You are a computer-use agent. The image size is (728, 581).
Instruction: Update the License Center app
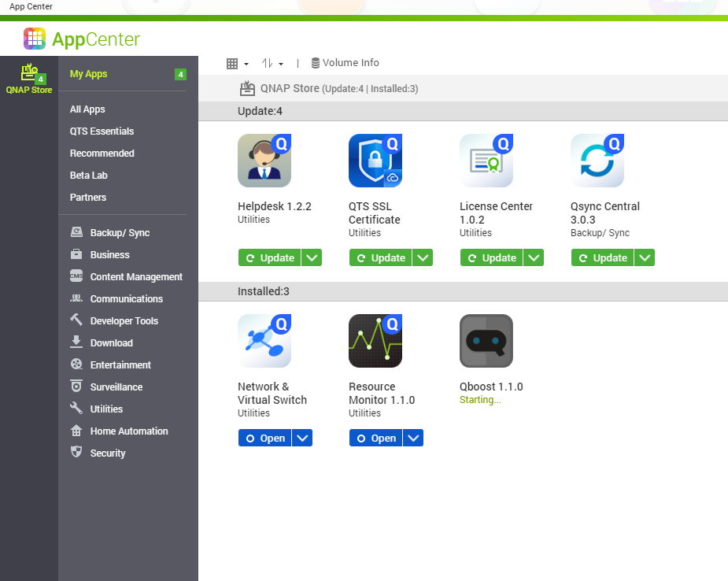click(x=492, y=257)
